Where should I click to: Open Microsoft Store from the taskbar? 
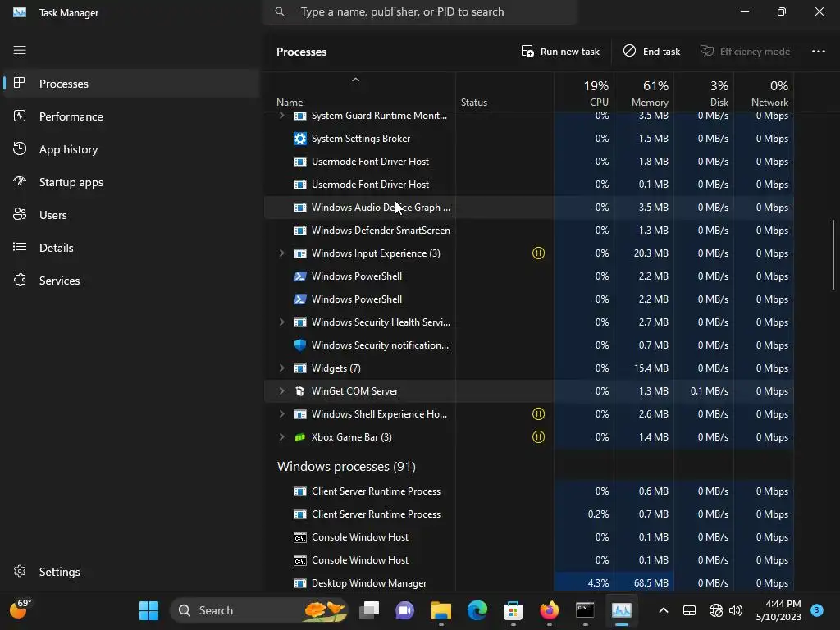tap(513, 610)
